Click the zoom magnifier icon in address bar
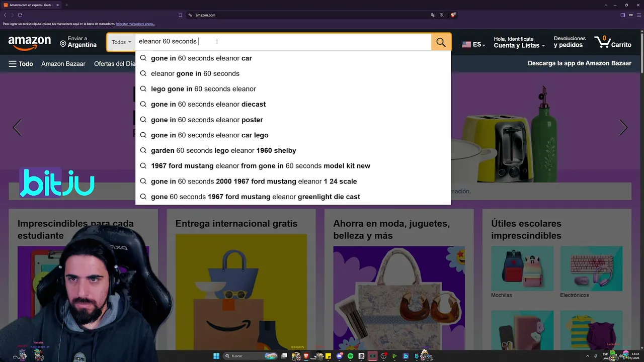This screenshot has height=362, width=644. coord(442,15)
